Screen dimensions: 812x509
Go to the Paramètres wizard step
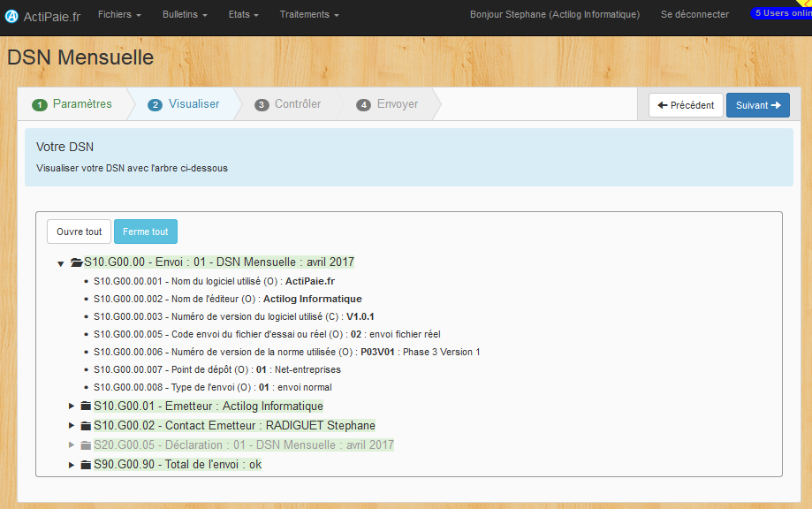(x=72, y=104)
